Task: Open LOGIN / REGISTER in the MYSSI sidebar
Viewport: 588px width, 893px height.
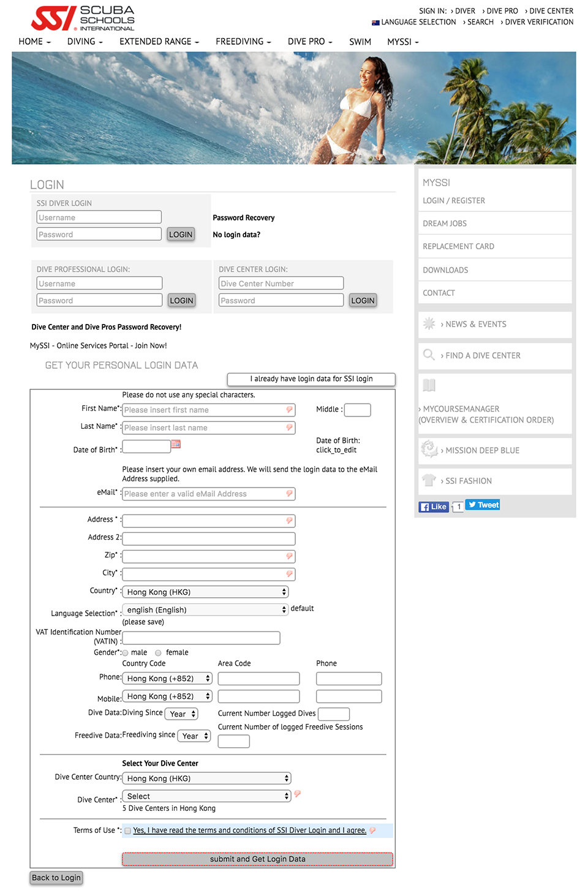Action: 454,200
